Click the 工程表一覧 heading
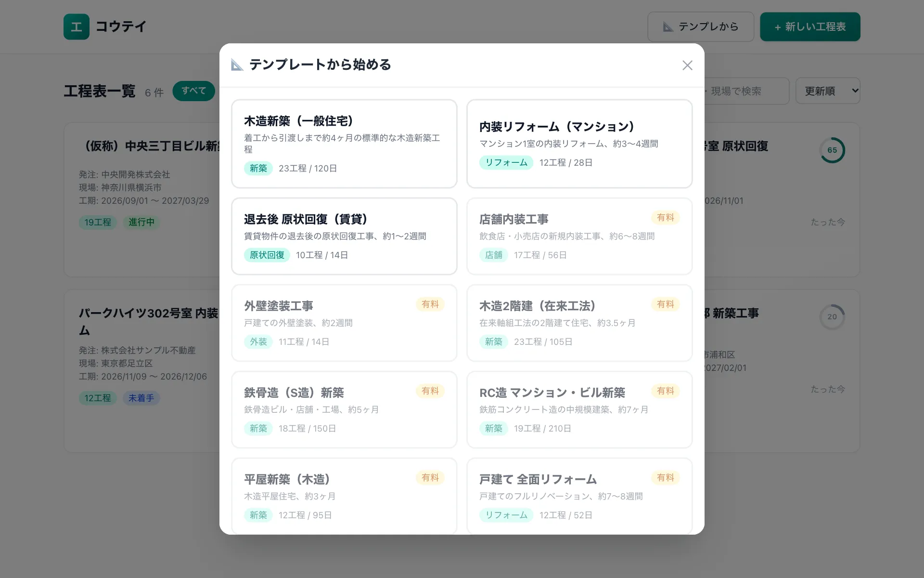The image size is (924, 578). coord(100,91)
